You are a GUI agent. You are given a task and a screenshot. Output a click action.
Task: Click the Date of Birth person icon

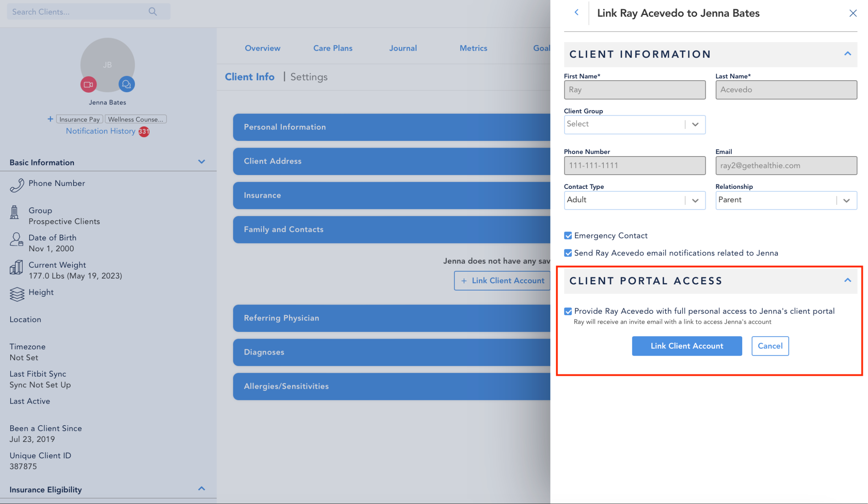[x=16, y=240]
